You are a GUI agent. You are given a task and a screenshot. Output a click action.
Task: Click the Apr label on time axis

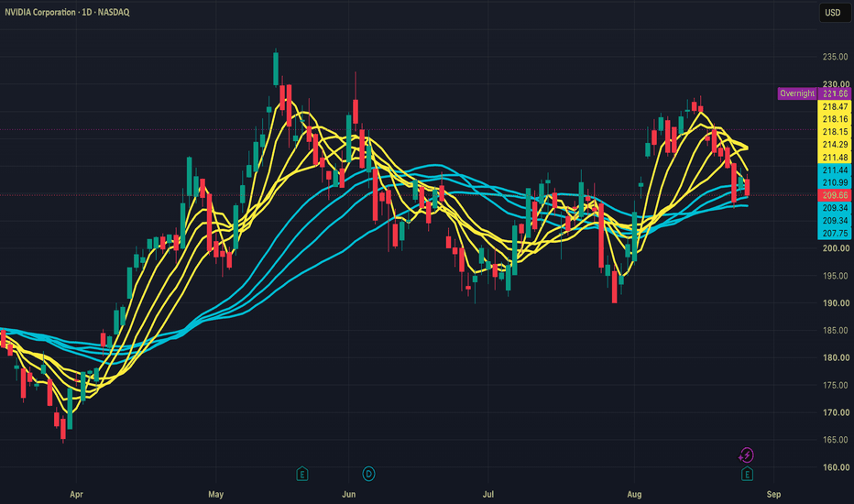76,494
